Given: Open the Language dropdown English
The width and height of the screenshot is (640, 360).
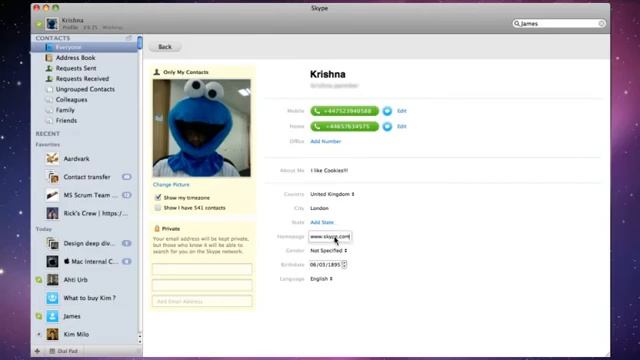Looking at the screenshot, I should pyautogui.click(x=321, y=279).
